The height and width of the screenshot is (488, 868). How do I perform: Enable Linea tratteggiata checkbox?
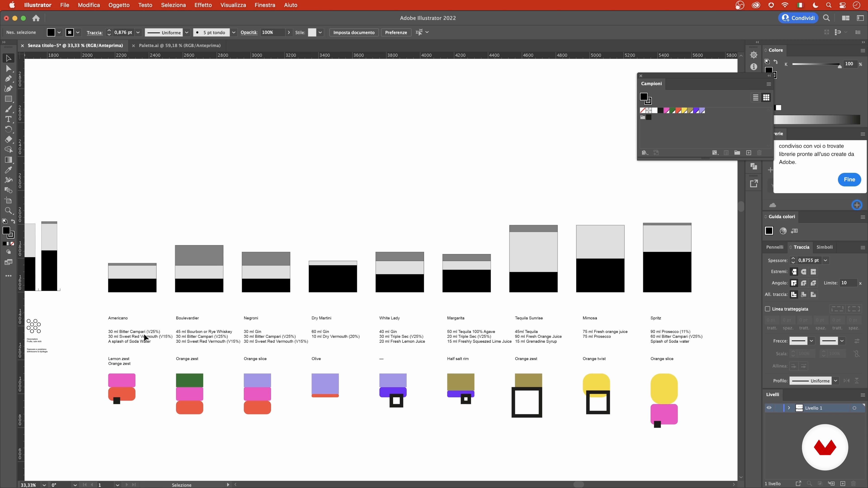[768, 309]
